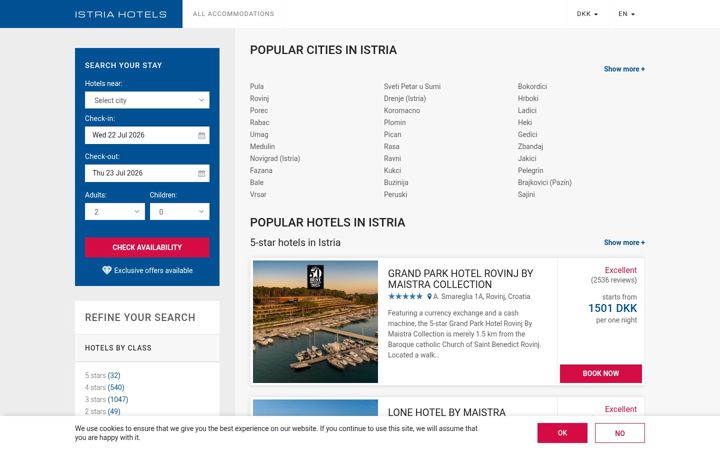Select the city Bale
Image resolution: width=720 pixels, height=450 pixels.
click(257, 182)
